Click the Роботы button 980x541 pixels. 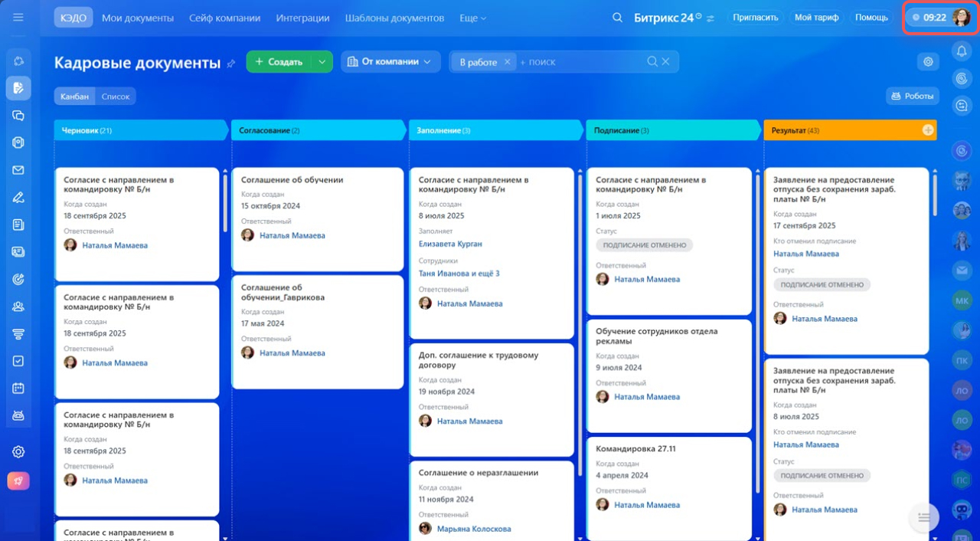tap(913, 96)
